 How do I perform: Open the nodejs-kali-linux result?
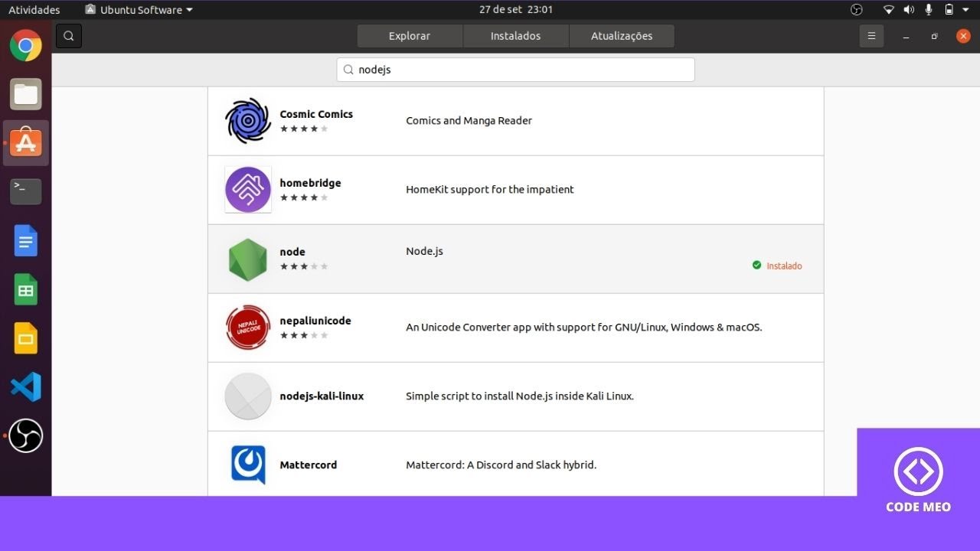(322, 396)
